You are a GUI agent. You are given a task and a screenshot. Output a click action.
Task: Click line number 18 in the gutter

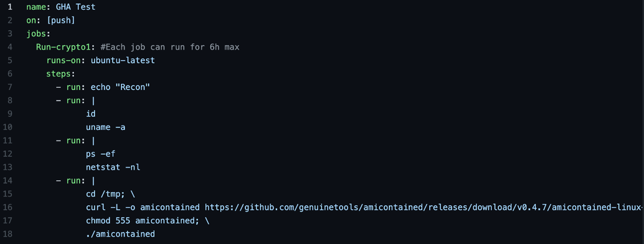(x=9, y=234)
